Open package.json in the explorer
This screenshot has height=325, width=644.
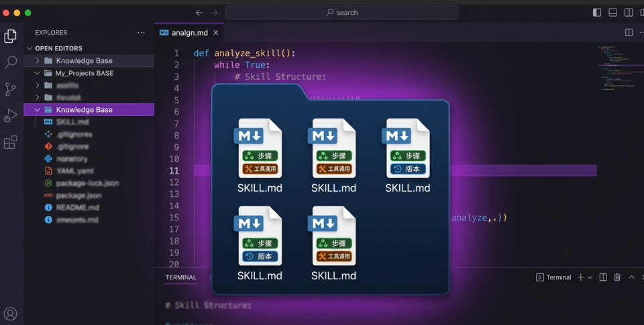pos(78,195)
